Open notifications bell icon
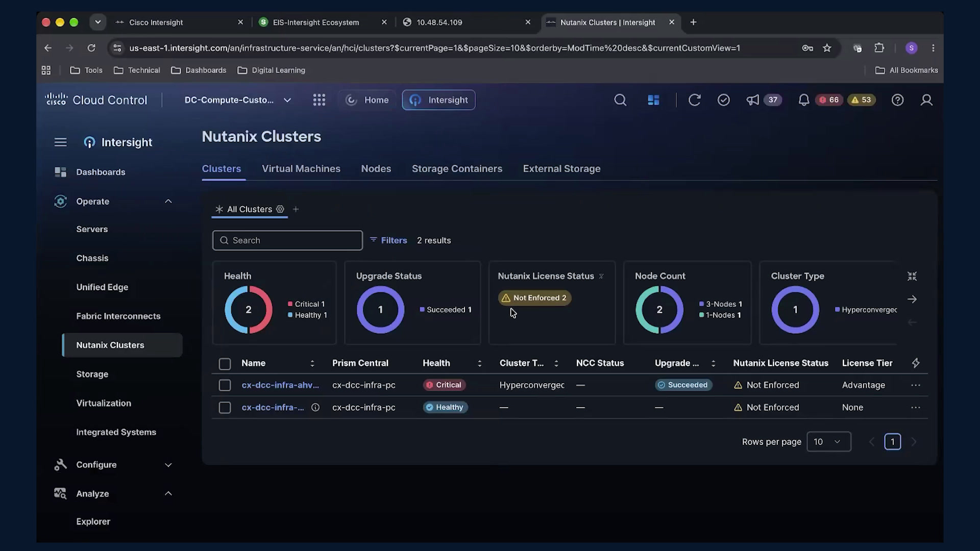This screenshot has width=980, height=551. (x=803, y=100)
